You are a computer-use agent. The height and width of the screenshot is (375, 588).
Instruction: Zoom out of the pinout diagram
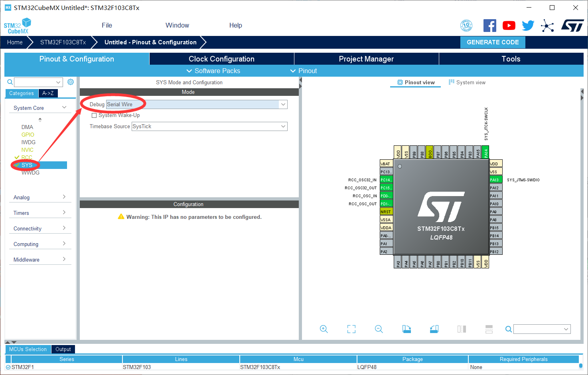[379, 329]
